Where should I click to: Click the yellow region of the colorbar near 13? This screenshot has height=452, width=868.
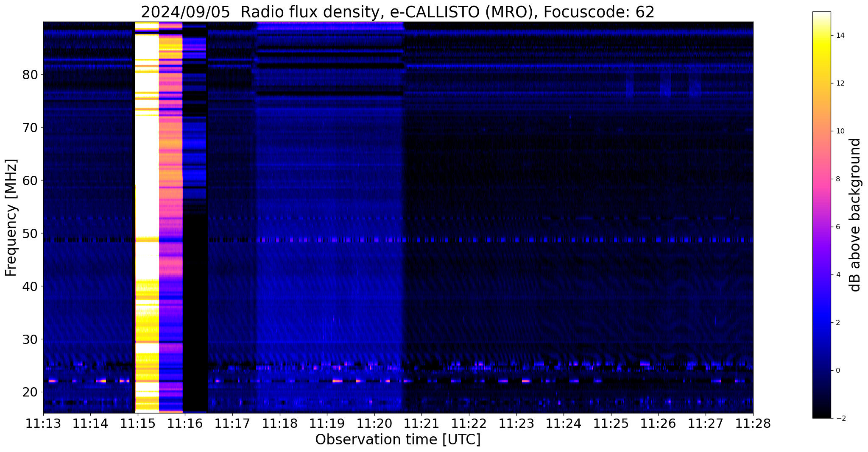pos(821,59)
